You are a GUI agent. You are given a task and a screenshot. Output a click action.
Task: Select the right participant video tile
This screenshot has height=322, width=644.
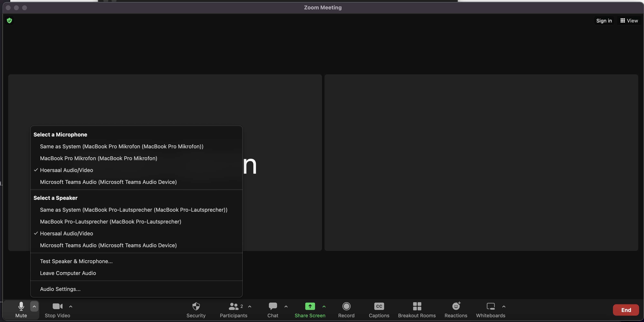481,162
